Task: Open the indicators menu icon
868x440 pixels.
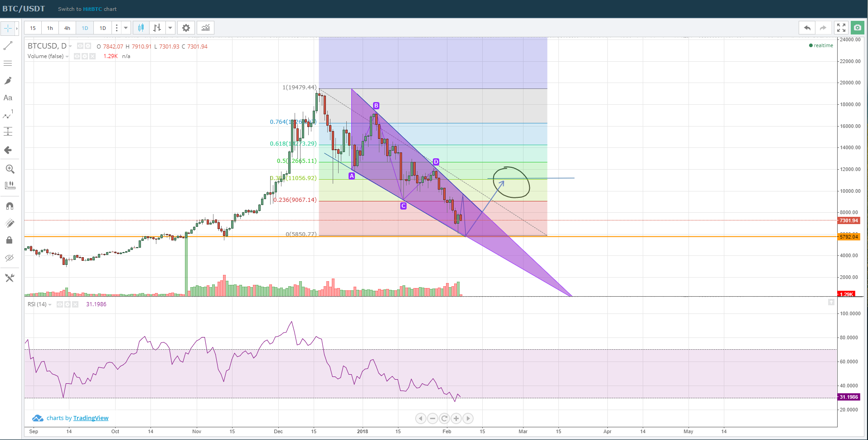Action: coord(206,28)
